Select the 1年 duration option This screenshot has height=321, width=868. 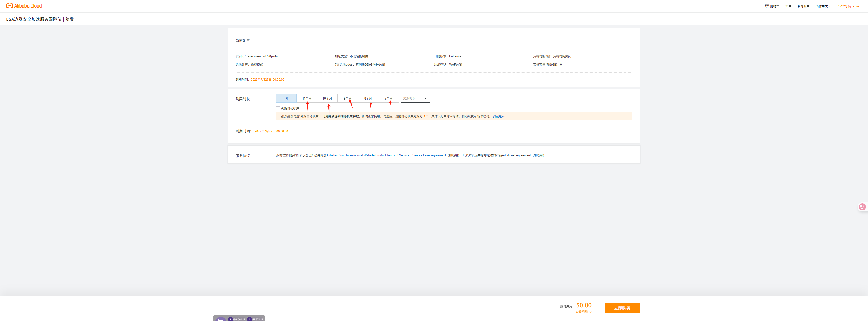(286, 98)
